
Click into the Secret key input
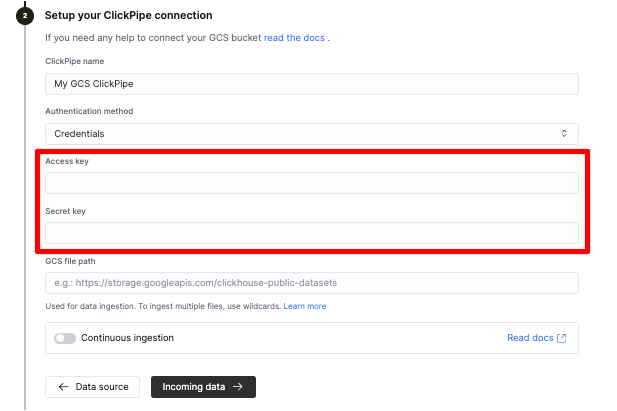(x=311, y=233)
